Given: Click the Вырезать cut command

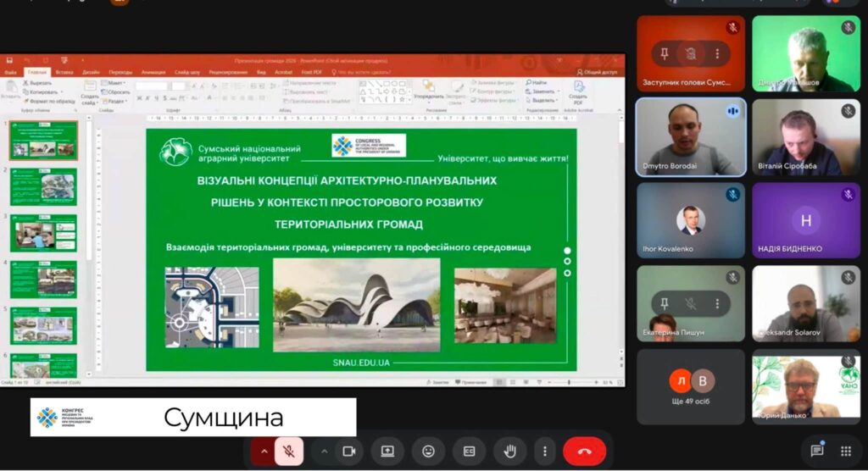Looking at the screenshot, I should 37,83.
